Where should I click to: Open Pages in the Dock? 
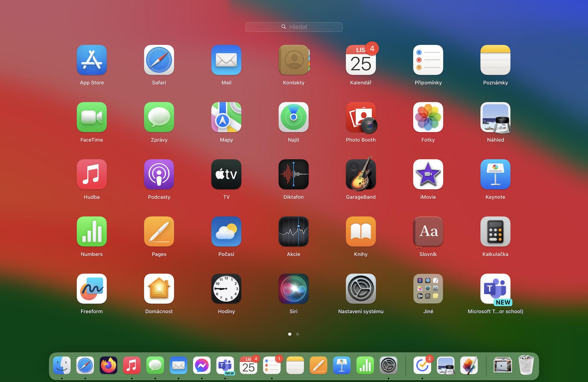pos(318,365)
